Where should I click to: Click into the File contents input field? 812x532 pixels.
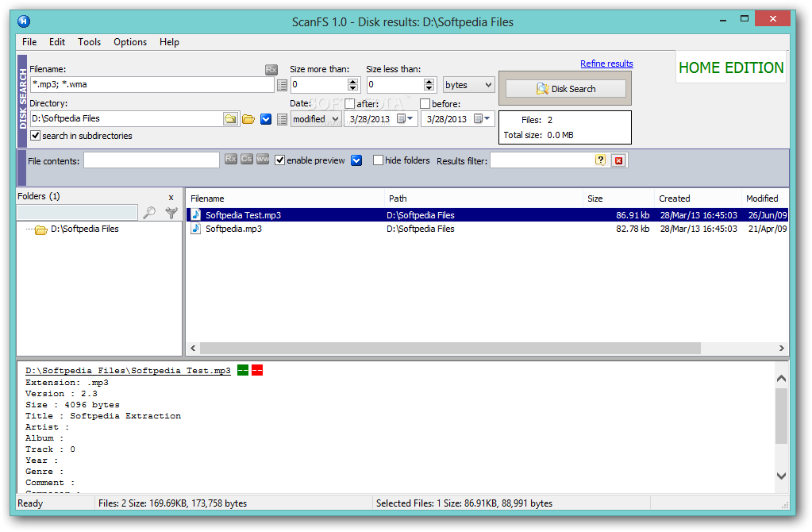152,160
